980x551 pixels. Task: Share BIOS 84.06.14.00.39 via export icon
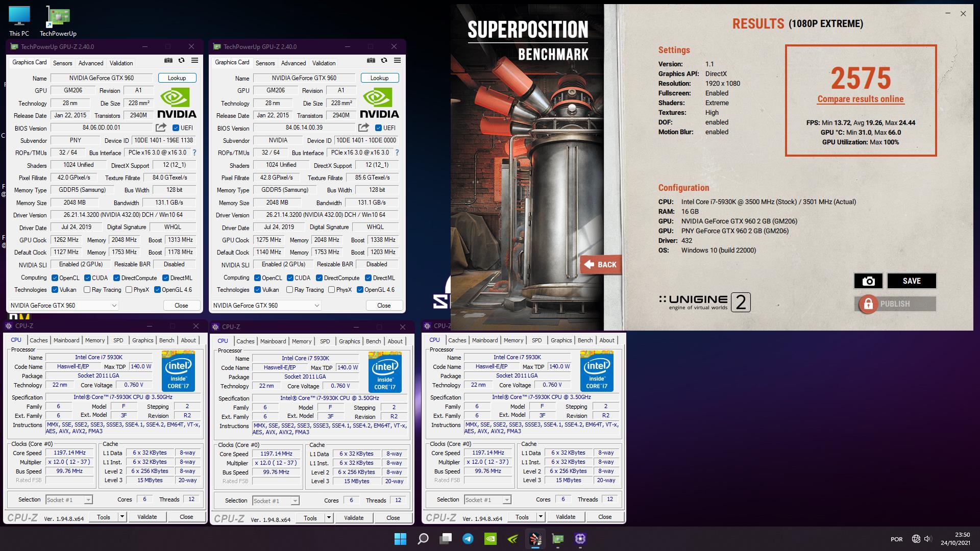pos(363,128)
